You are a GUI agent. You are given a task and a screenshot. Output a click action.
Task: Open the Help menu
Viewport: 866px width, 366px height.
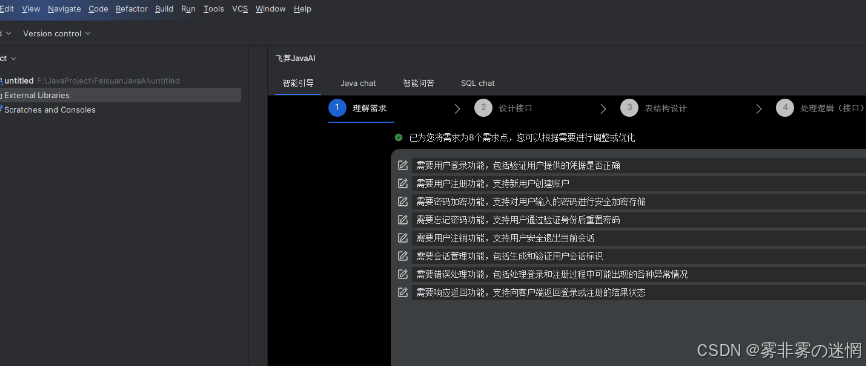302,9
